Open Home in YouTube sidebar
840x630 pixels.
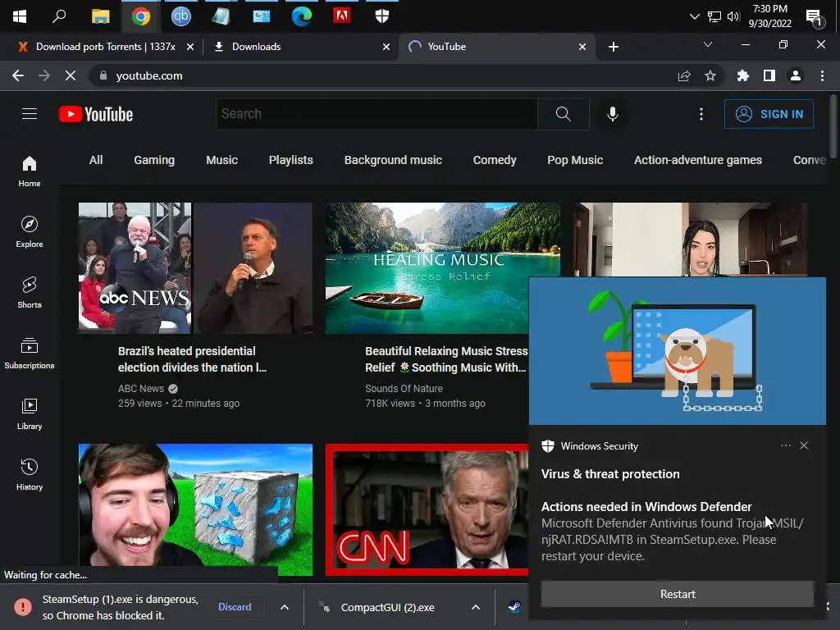coord(30,171)
